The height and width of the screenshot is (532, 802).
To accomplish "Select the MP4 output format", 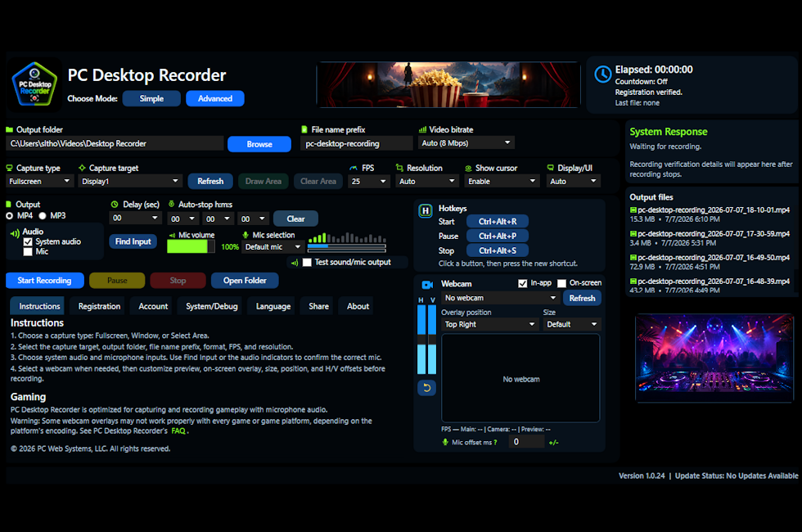I will pyautogui.click(x=9, y=216).
